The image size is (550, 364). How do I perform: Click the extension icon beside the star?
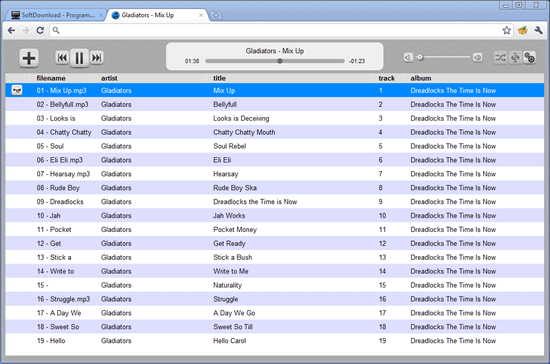coord(523,31)
